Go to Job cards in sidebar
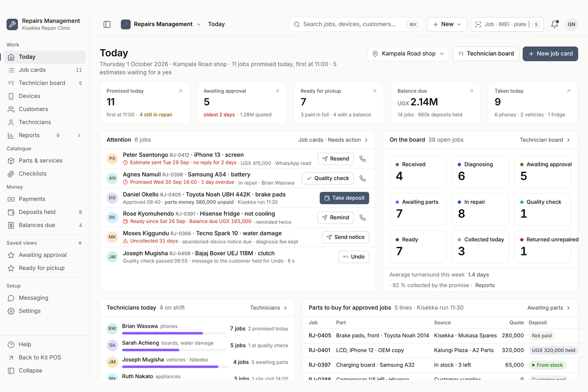The height and width of the screenshot is (392, 588). point(45,70)
